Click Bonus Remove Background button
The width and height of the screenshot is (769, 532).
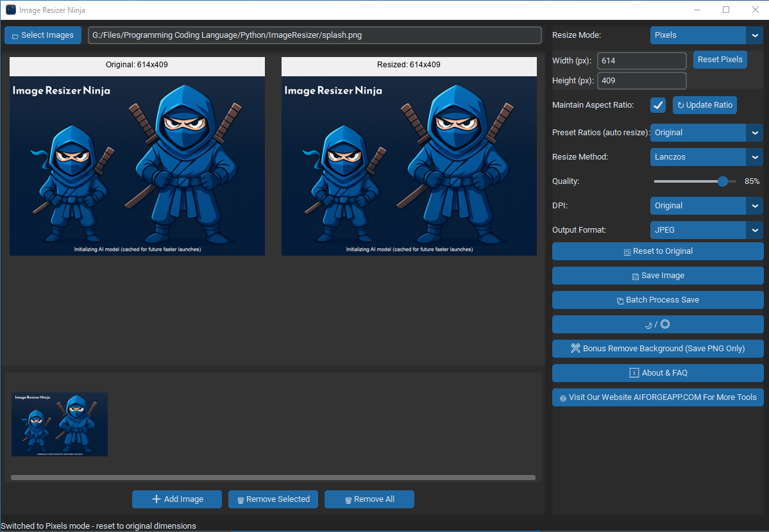[x=657, y=349]
